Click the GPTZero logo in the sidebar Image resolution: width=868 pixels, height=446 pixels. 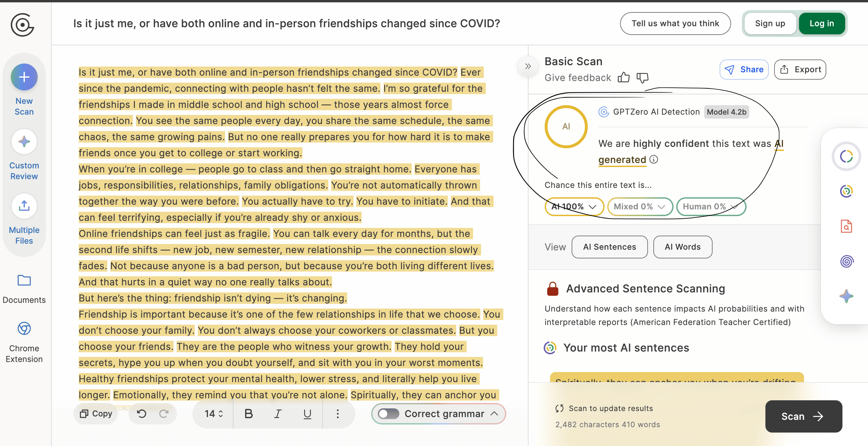tap(22, 25)
